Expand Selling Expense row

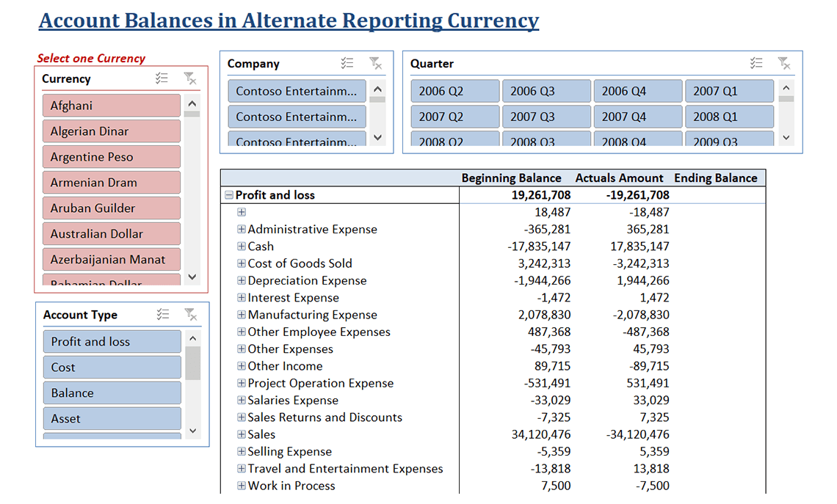[x=242, y=451]
